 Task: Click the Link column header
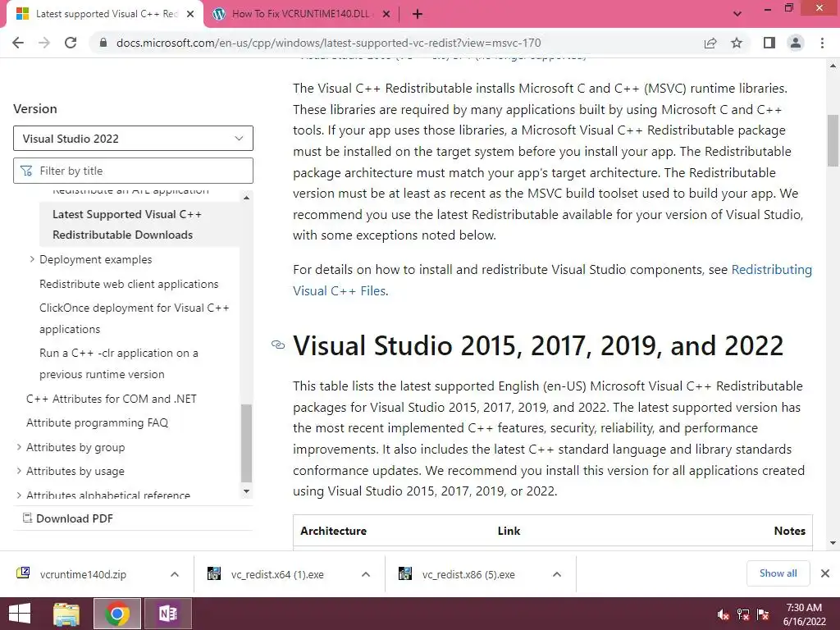coord(509,531)
